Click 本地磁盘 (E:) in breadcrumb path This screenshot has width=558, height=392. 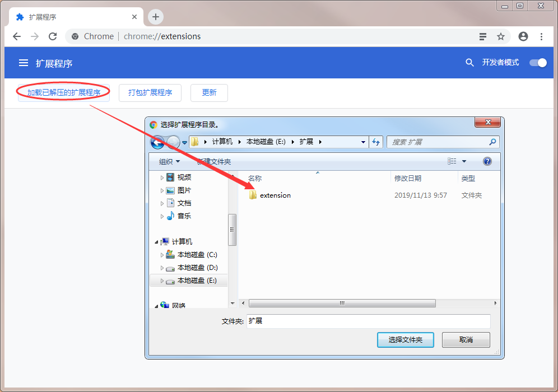pos(266,142)
